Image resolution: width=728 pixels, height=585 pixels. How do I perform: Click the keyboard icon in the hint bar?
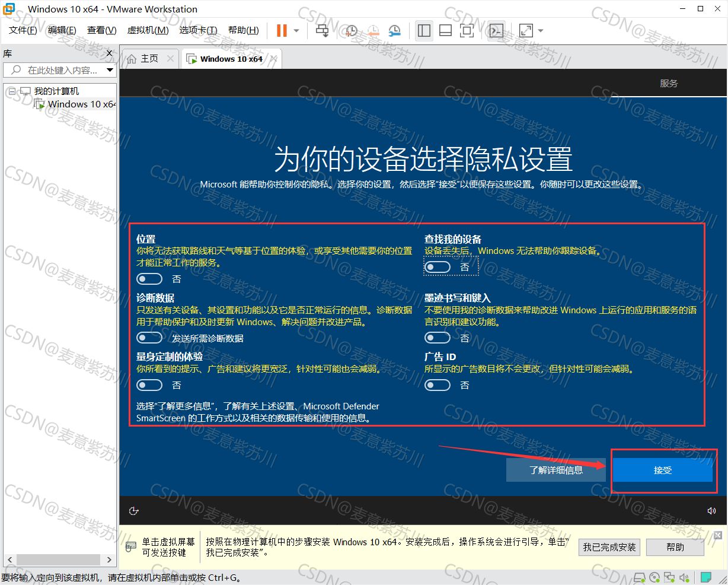pyautogui.click(x=131, y=547)
